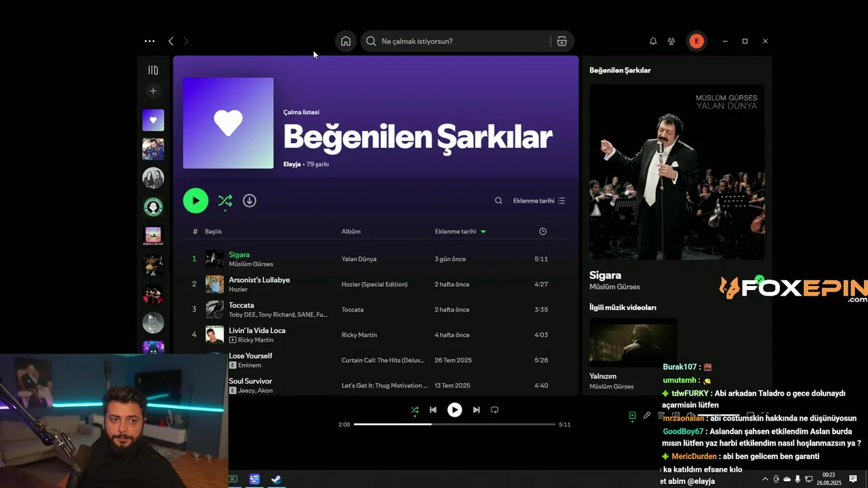Open the Friend Activity people icon
Image resolution: width=868 pixels, height=488 pixels.
point(671,41)
